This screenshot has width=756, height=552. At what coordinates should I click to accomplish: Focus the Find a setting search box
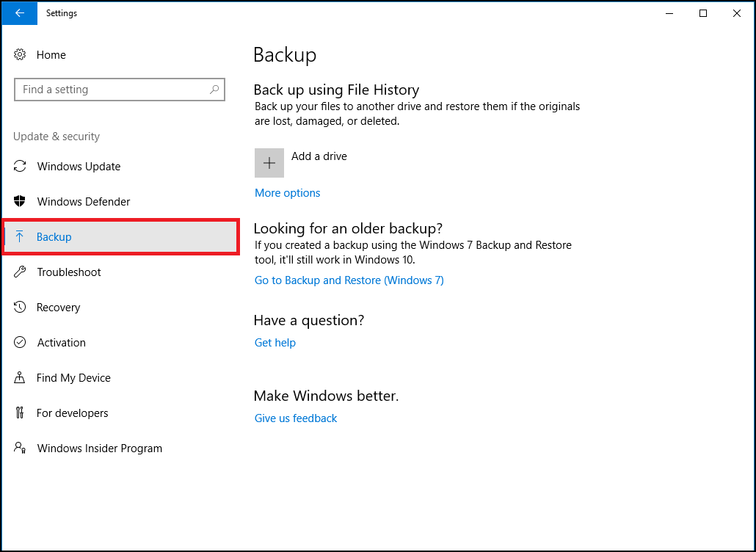click(x=110, y=90)
